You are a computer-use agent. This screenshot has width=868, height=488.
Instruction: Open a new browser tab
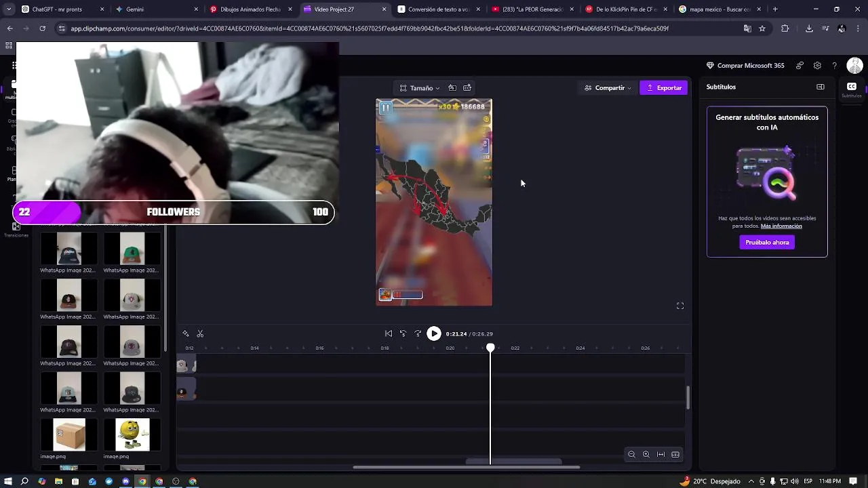tap(775, 9)
